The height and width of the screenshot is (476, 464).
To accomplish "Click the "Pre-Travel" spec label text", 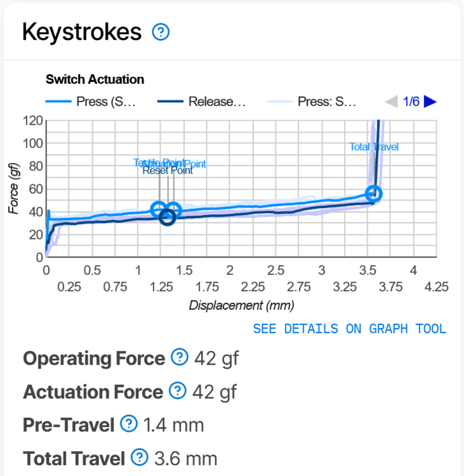I will click(x=69, y=425).
